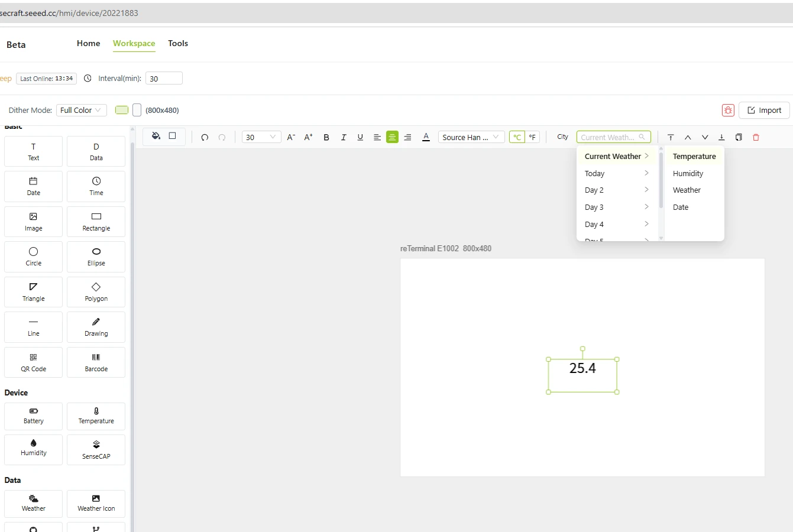Click the undo arrow icon
Viewport: 793px width, 532px height.
[x=205, y=137]
